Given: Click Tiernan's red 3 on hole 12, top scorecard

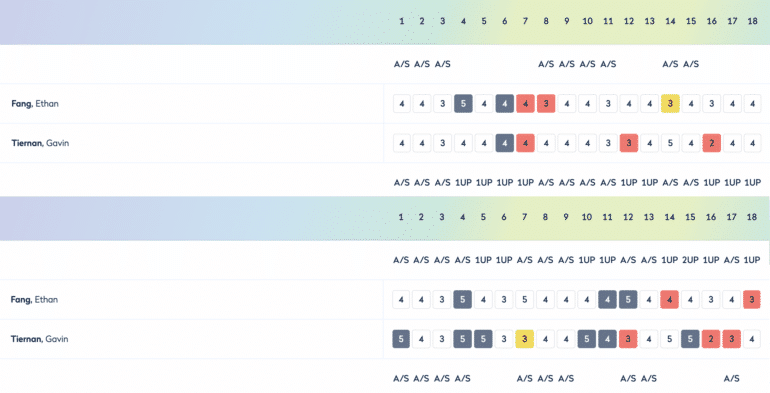Looking at the screenshot, I should [x=629, y=143].
